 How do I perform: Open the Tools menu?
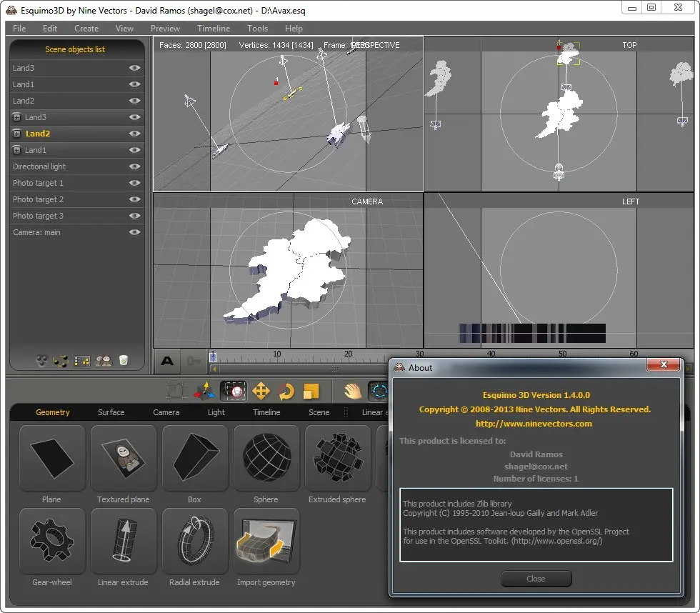(258, 28)
